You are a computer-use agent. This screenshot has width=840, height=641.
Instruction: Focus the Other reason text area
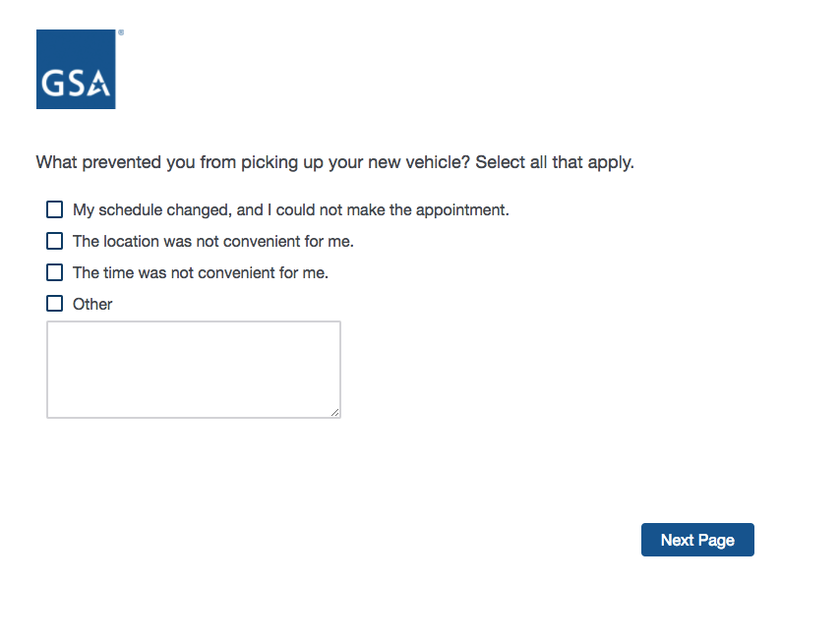pyautogui.click(x=194, y=370)
